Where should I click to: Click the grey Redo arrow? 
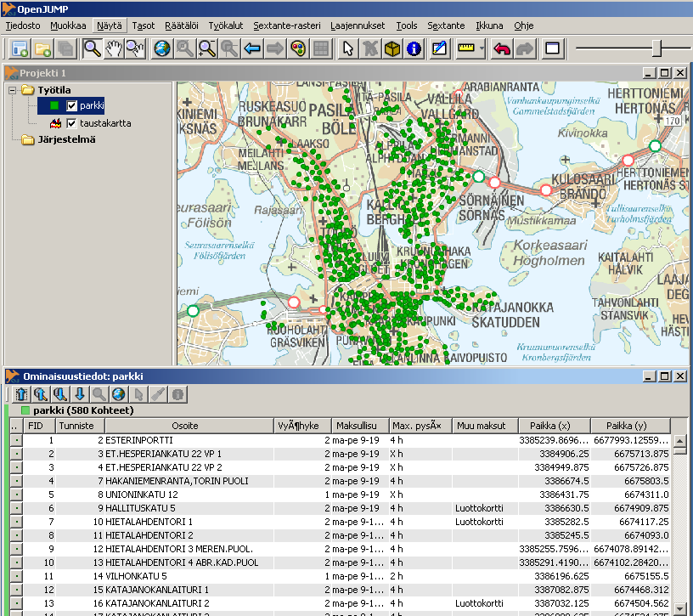[x=525, y=48]
